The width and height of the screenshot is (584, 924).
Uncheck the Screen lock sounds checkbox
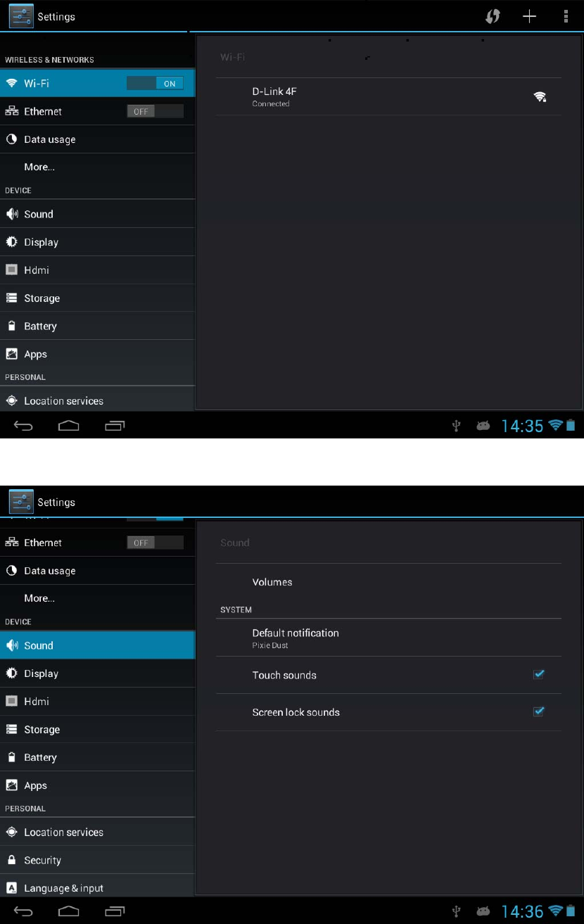[539, 711]
